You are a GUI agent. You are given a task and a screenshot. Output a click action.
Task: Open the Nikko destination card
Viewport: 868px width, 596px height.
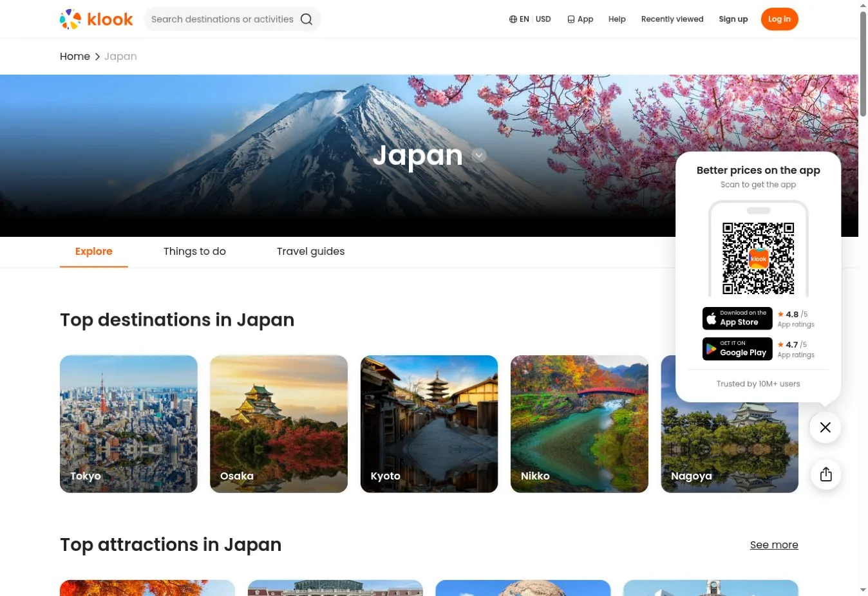pos(580,424)
